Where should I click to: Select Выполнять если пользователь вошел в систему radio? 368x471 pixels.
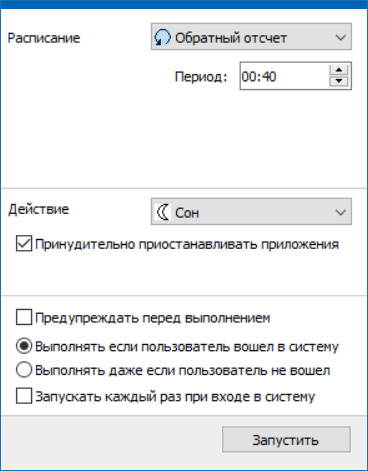pos(24,346)
